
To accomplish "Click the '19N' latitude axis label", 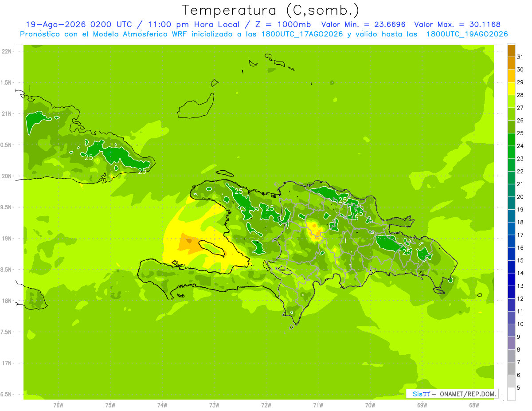I will [6, 239].
